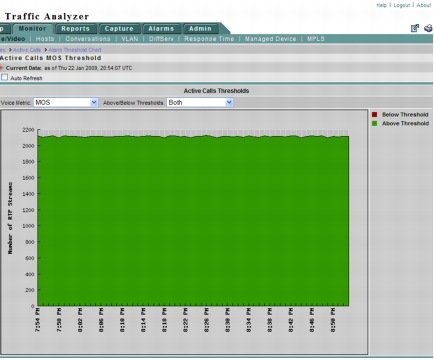Select the Admin tab
This screenshot has width=434, height=360.
click(200, 29)
